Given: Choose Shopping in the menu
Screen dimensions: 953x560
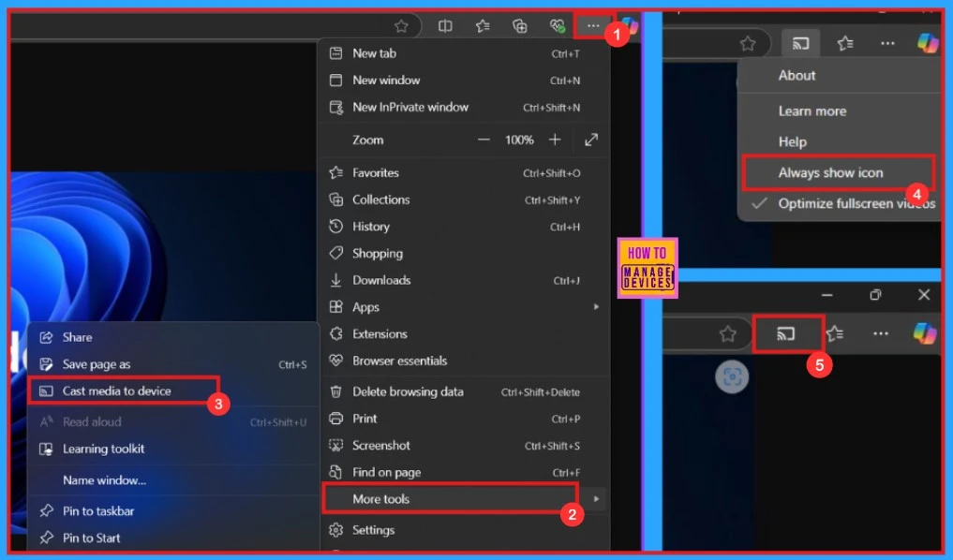Looking at the screenshot, I should [x=464, y=253].
